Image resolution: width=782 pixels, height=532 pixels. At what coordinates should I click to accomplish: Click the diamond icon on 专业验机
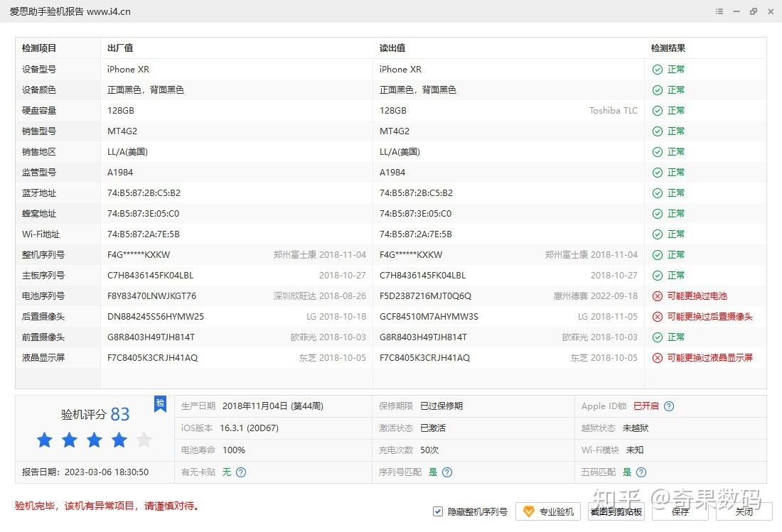tap(528, 511)
